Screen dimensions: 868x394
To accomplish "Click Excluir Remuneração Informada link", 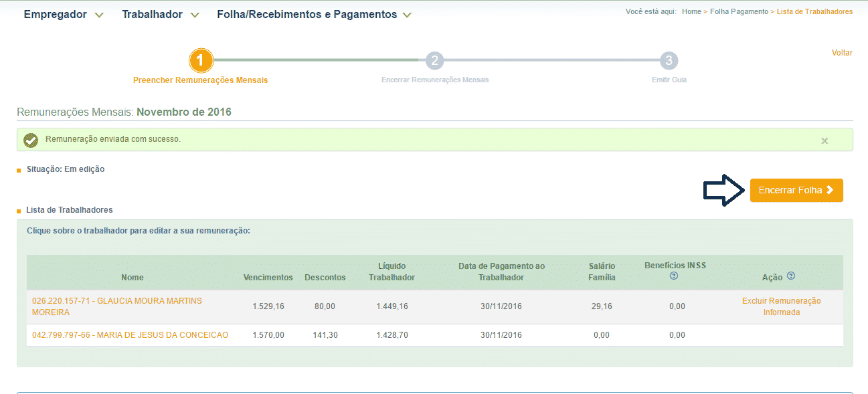I will pyautogui.click(x=781, y=306).
